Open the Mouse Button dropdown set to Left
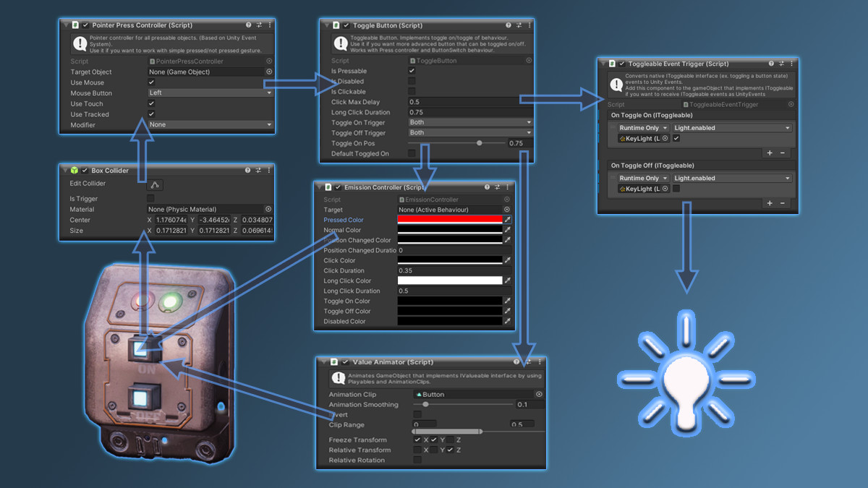868x488 pixels. 210,93
